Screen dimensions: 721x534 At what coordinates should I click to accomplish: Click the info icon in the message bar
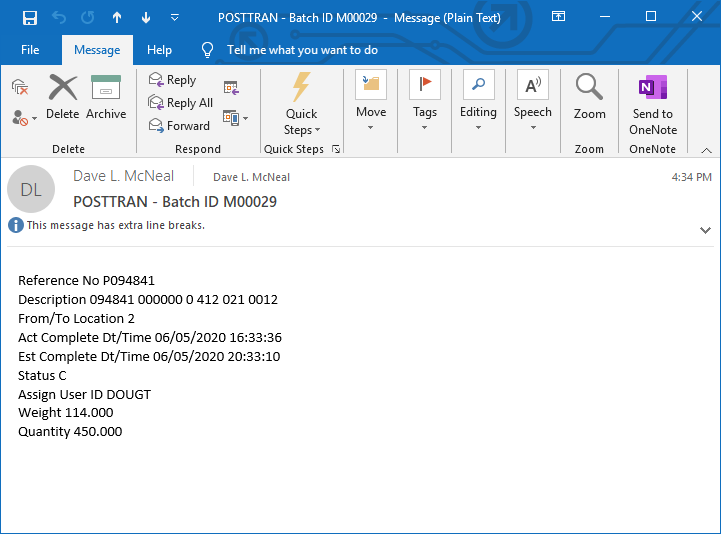tap(16, 225)
